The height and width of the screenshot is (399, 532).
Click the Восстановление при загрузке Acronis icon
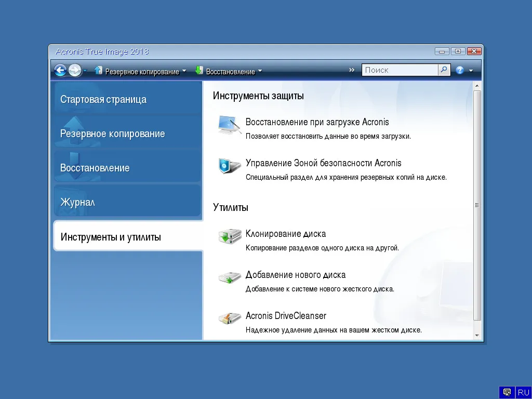click(x=230, y=125)
